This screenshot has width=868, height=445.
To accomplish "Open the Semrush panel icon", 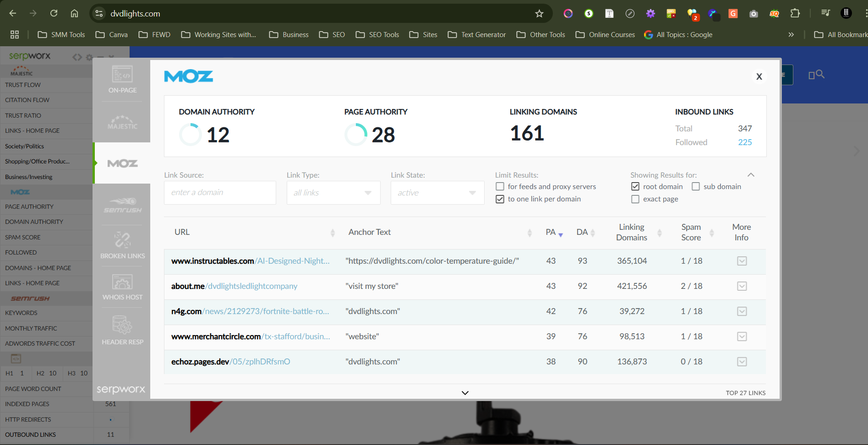I will click(122, 205).
